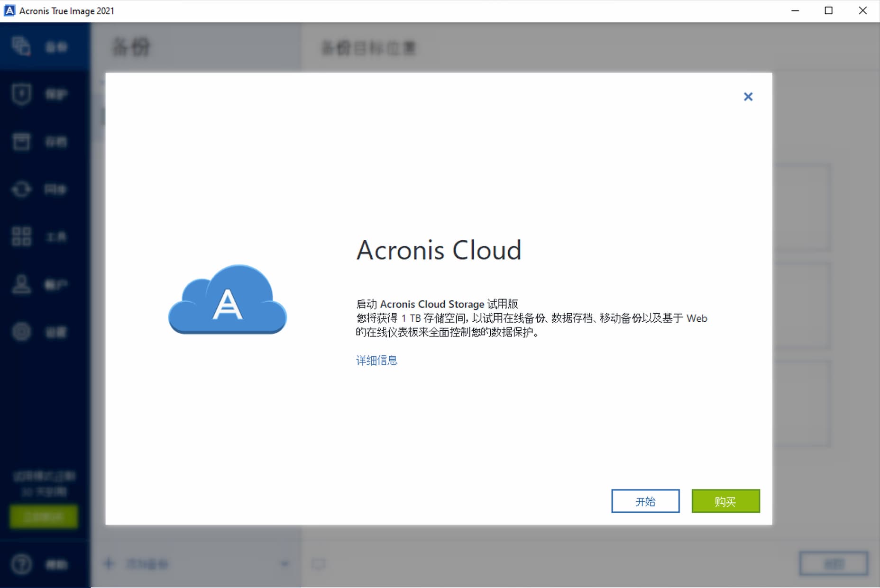Maximize the Acronis True Image window

point(829,10)
